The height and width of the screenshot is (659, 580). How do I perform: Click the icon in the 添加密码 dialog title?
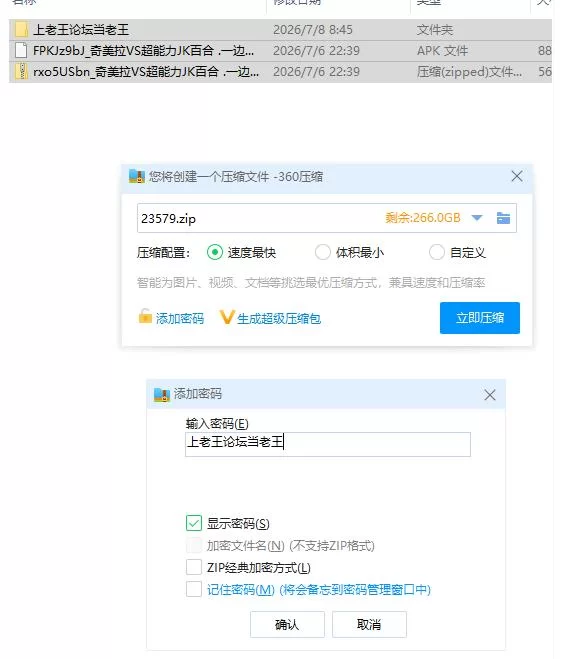coord(161,394)
